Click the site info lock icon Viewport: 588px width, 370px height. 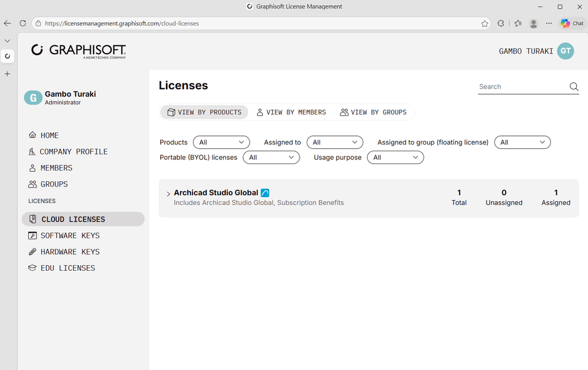[x=38, y=24]
